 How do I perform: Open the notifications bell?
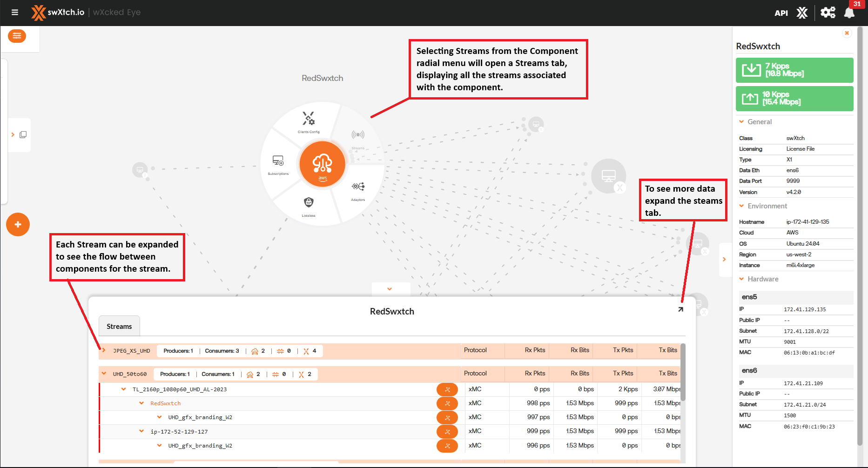click(x=849, y=13)
